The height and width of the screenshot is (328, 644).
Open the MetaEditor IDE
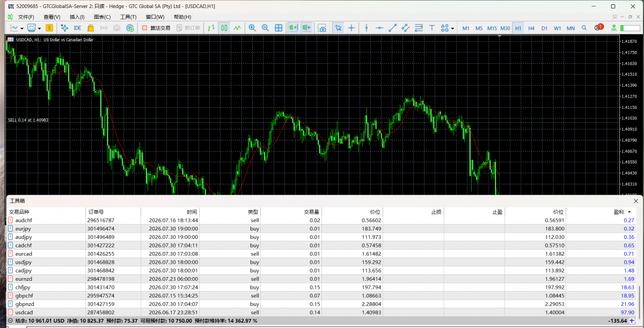[77, 28]
